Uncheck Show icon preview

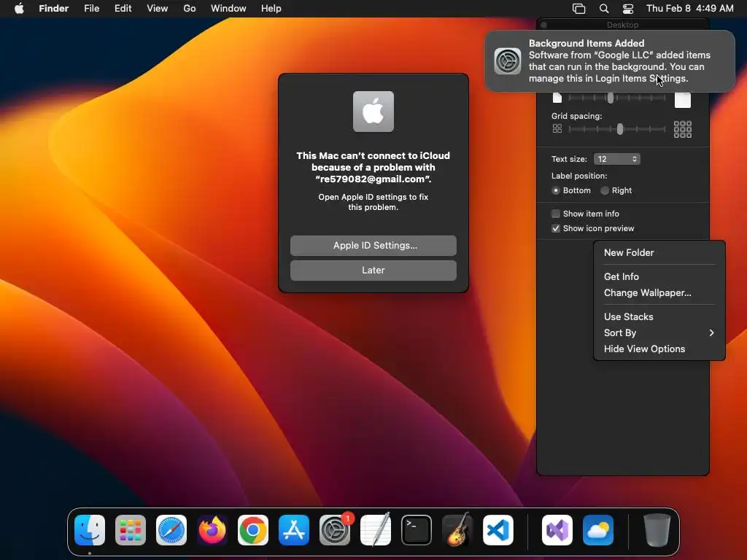(x=555, y=228)
